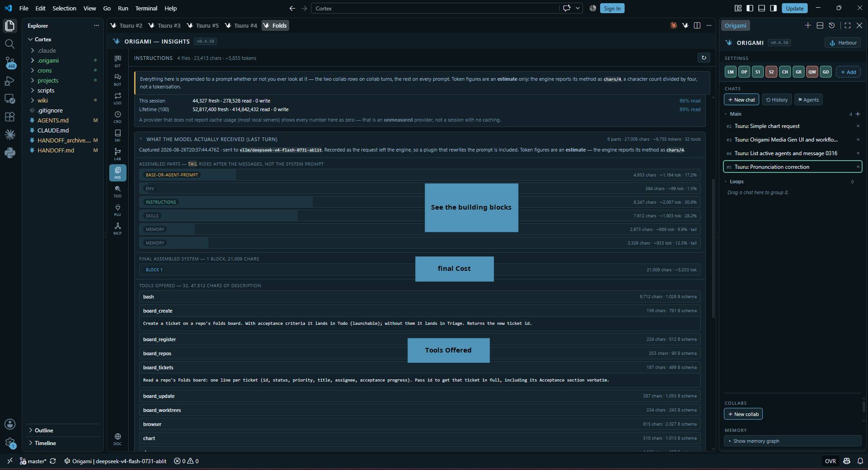
Task: Select the GIT section in Origami sidebar
Action: [x=117, y=61]
